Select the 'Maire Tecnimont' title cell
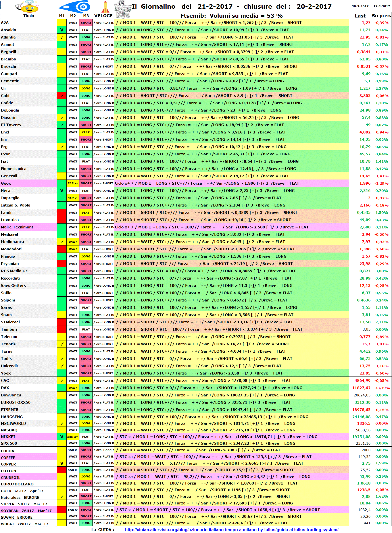 pos(29,227)
